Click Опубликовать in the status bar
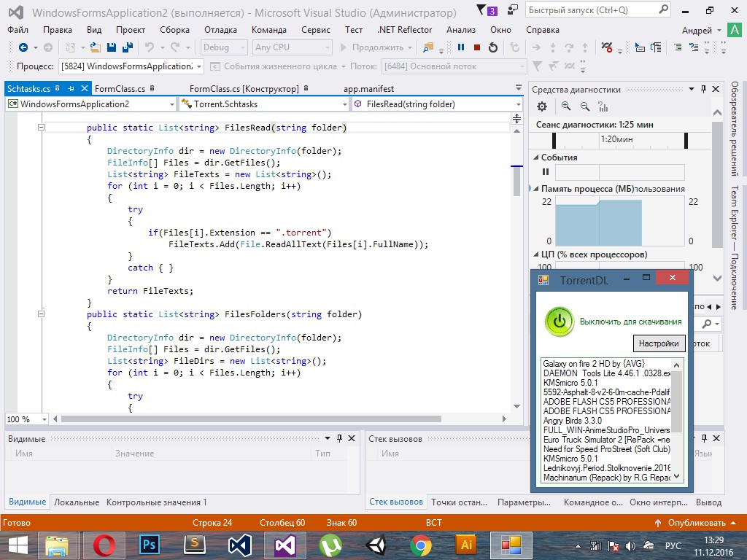The height and width of the screenshot is (560, 747). (x=696, y=523)
